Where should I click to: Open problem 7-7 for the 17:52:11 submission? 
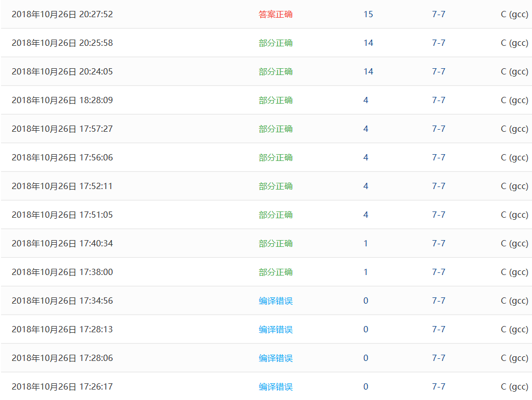point(438,186)
